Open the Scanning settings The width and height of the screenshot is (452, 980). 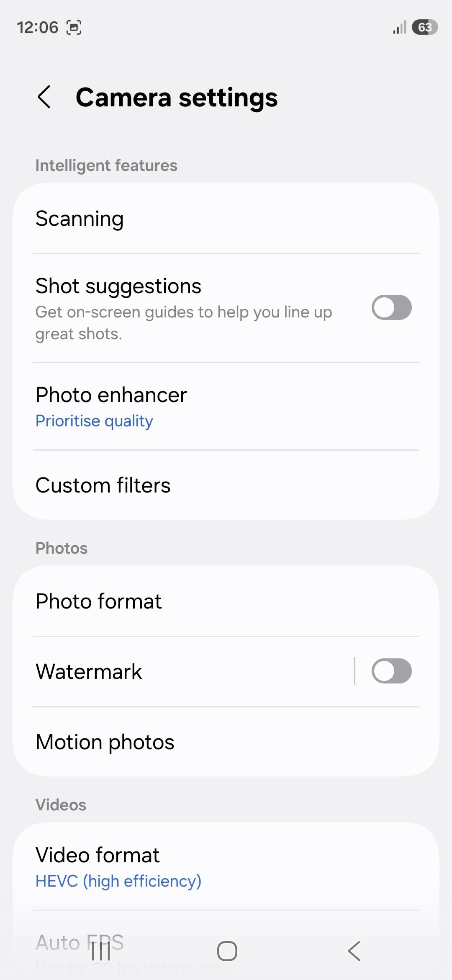pos(226,218)
